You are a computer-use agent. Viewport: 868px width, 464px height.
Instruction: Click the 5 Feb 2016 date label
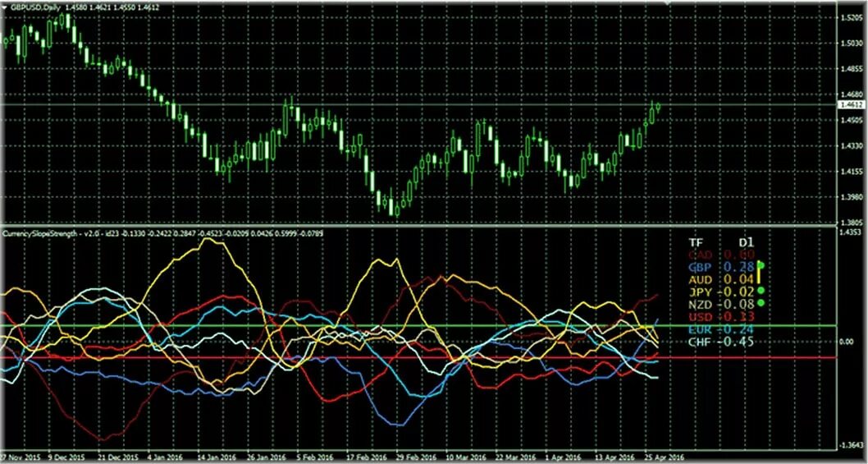[314, 457]
